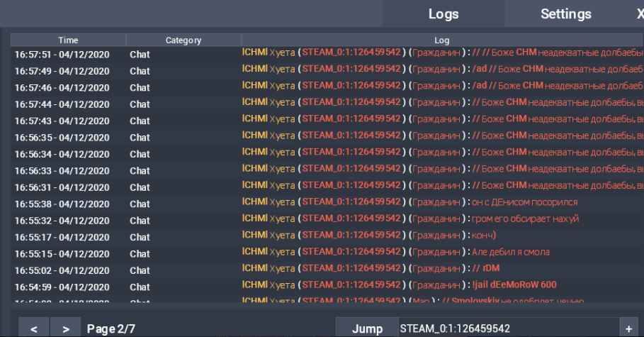
Task: Click the '!jail dEeMoRoW 600' log message
Action: (514, 284)
